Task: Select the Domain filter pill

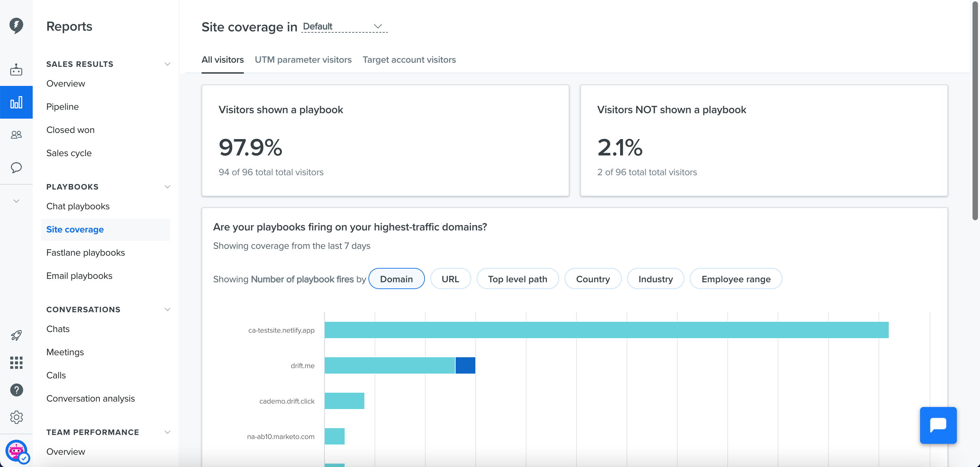Action: point(396,279)
